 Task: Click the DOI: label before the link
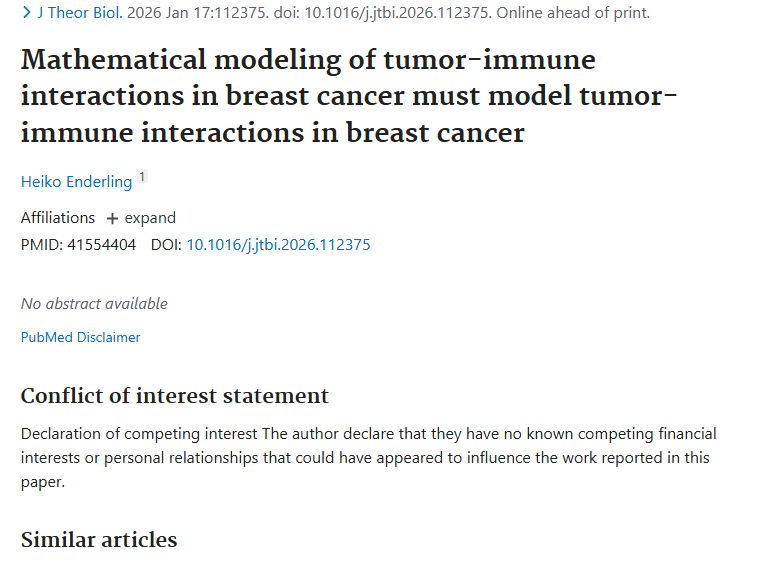(x=166, y=244)
